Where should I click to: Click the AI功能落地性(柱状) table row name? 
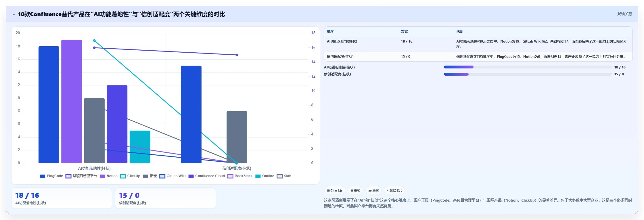pyautogui.click(x=342, y=41)
